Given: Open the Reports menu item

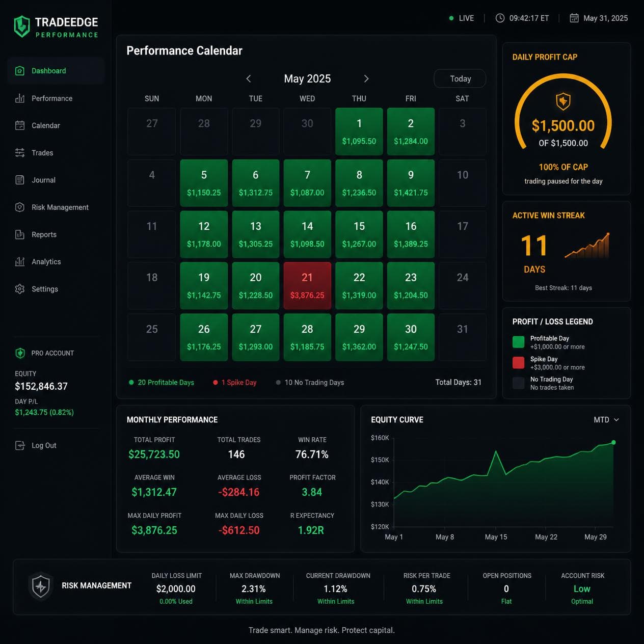Looking at the screenshot, I should 56,234.
